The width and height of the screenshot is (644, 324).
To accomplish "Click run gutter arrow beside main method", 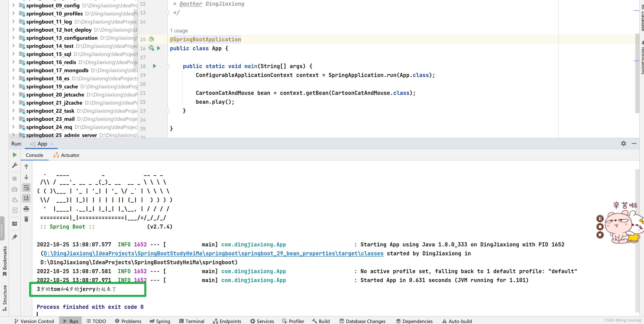I will tap(155, 66).
